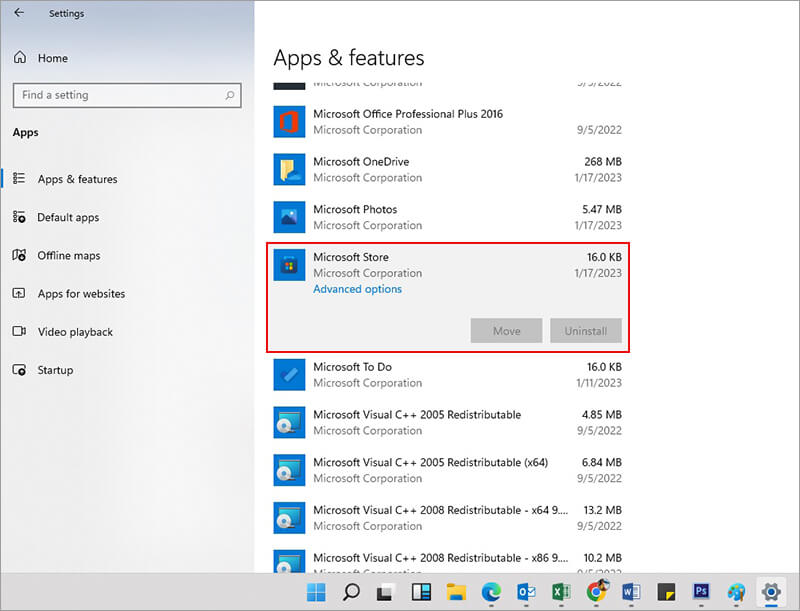The height and width of the screenshot is (611, 800).
Task: Launch Word from the taskbar
Action: (631, 592)
